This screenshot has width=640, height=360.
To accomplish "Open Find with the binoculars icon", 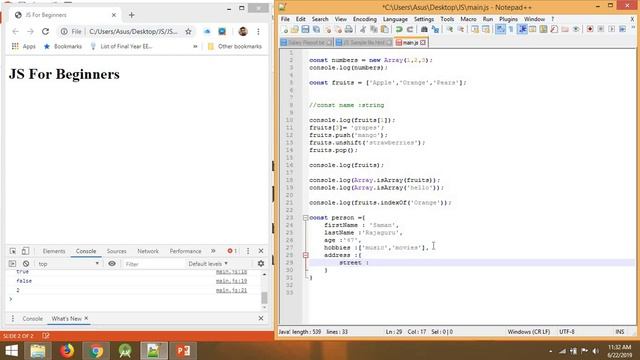I will pos(424,29).
